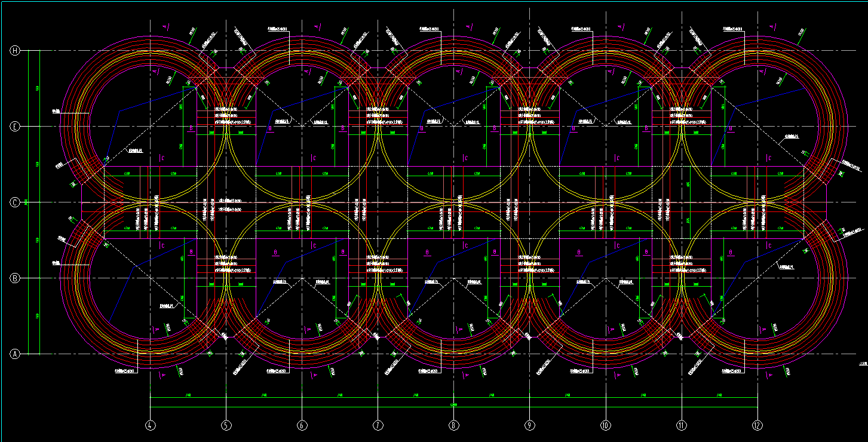Click the column grid bubble numbered 9

[529, 426]
